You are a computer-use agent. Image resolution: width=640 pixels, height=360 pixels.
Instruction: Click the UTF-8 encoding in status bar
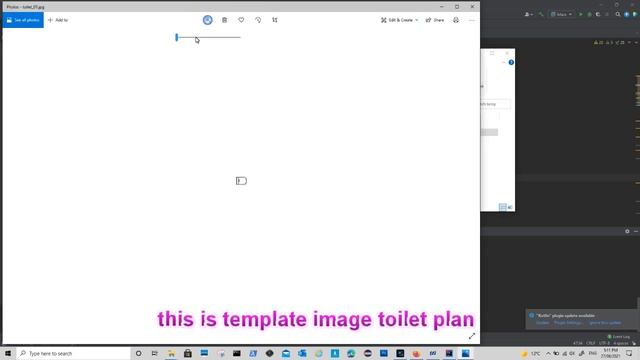(x=604, y=343)
